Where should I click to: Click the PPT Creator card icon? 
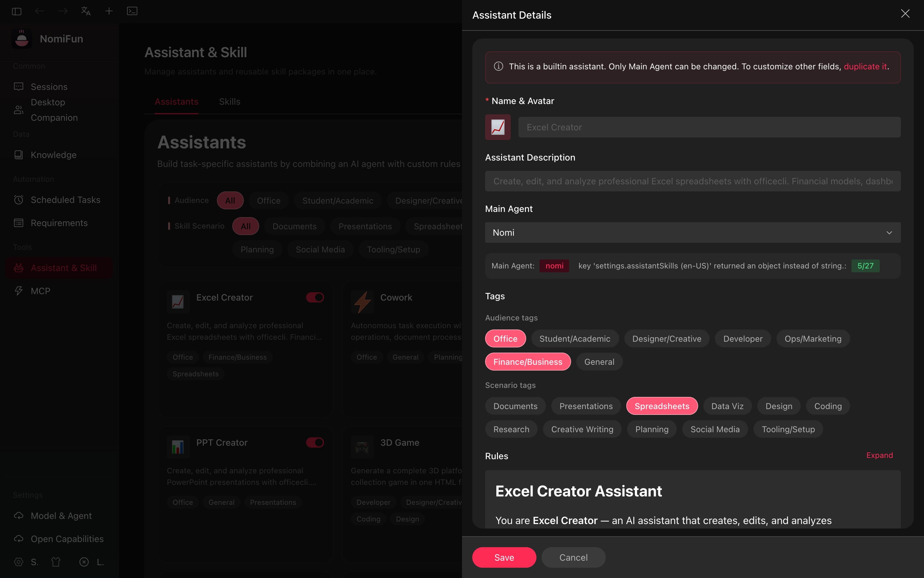178,447
